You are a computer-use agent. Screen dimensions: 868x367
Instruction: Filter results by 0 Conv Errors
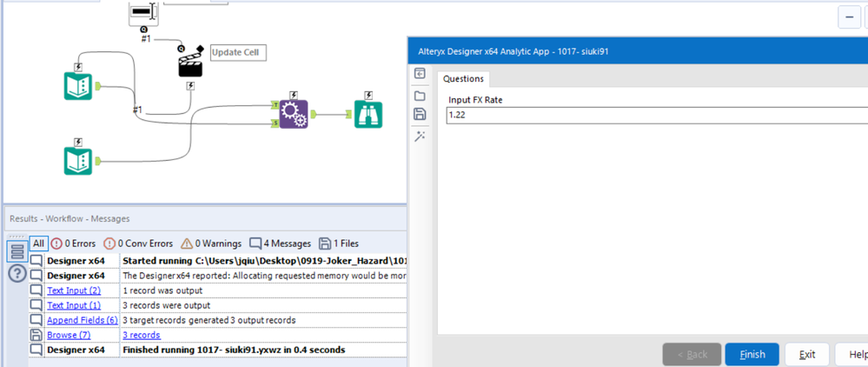coord(138,244)
